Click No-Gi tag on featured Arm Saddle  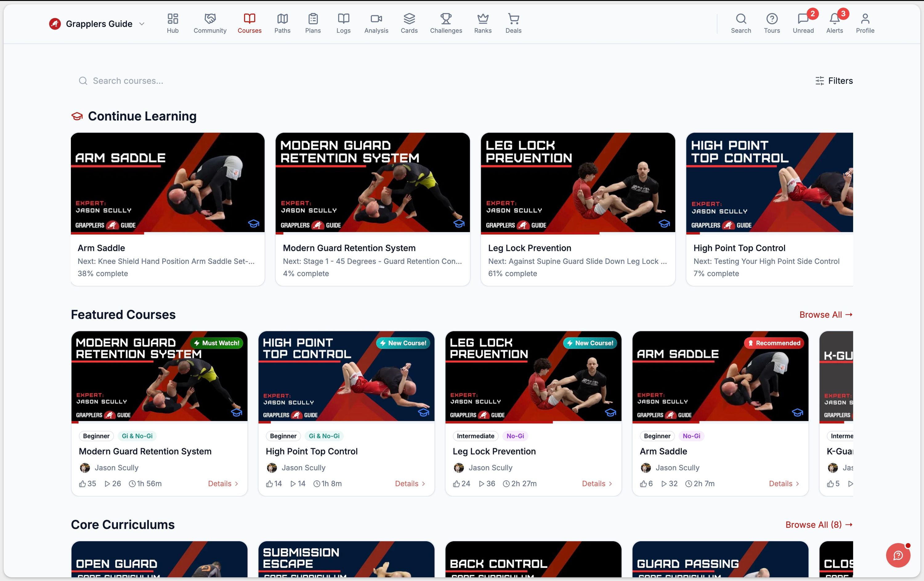tap(691, 436)
